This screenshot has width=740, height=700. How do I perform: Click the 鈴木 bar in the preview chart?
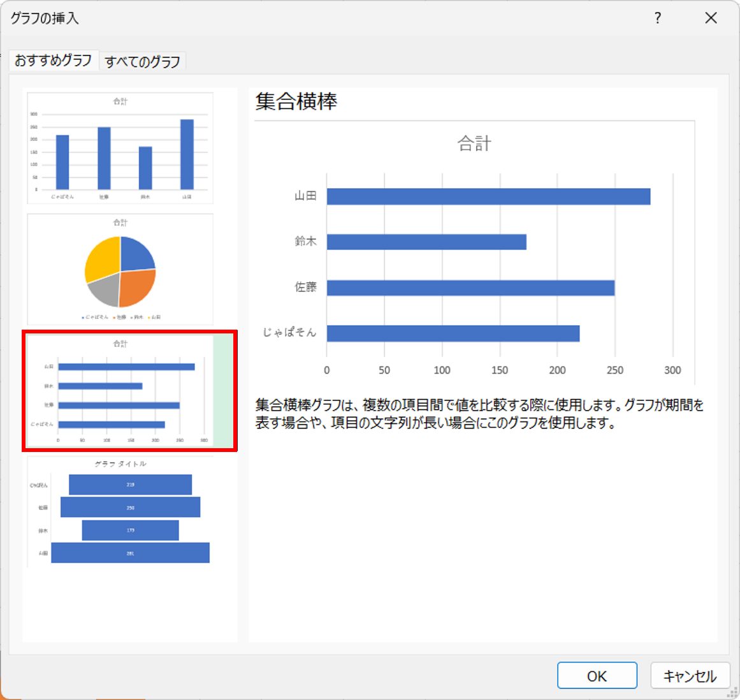tap(426, 242)
